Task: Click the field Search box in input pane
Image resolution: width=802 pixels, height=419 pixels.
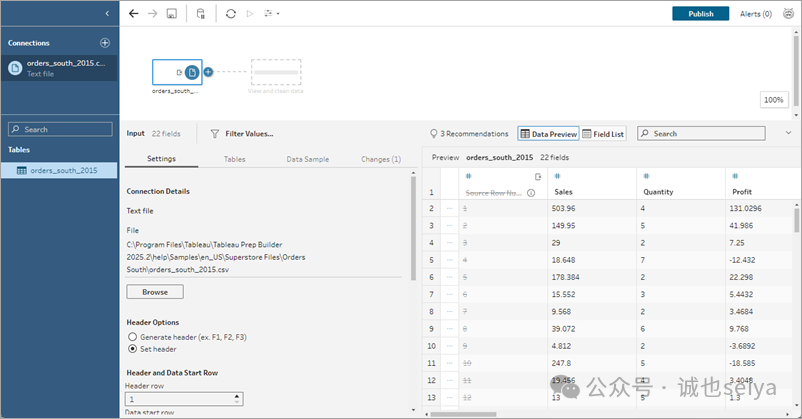Action: 701,134
